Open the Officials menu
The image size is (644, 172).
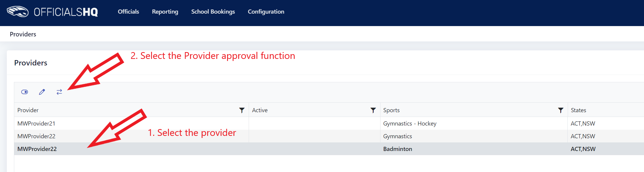[129, 12]
